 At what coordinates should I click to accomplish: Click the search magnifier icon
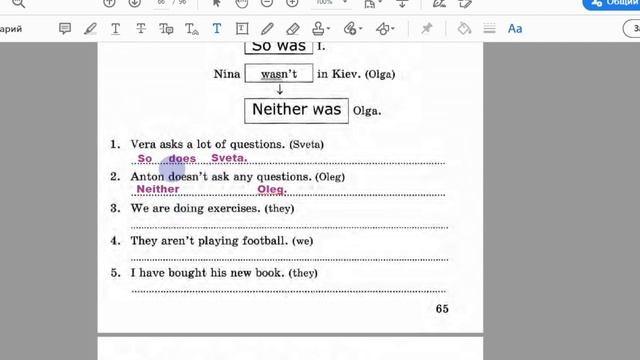pyautogui.click(x=18, y=3)
